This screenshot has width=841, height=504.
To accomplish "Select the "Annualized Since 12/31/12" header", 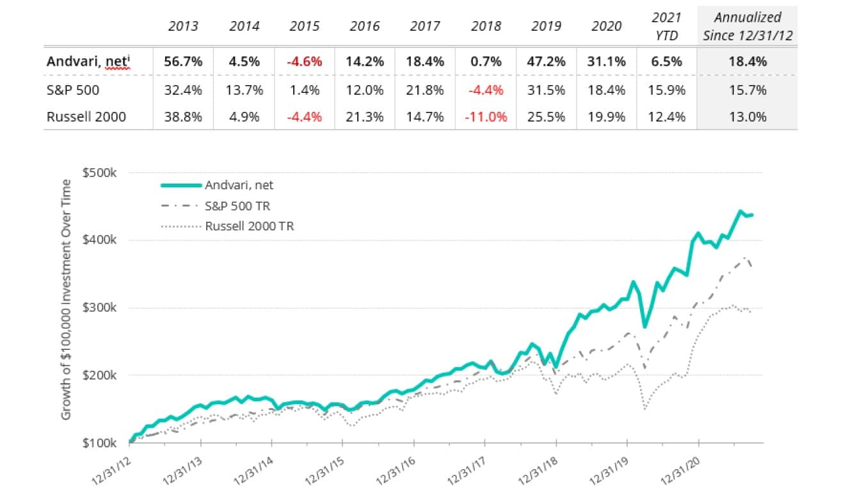I will click(748, 26).
